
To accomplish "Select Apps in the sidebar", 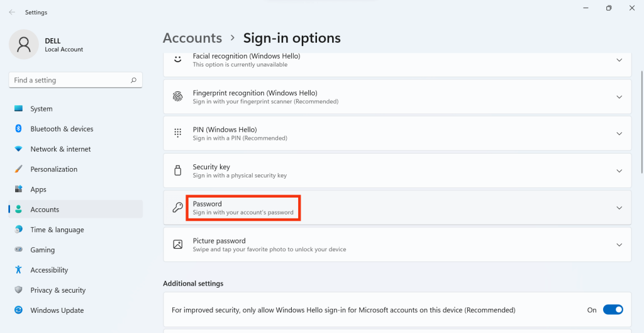I will pos(75,189).
